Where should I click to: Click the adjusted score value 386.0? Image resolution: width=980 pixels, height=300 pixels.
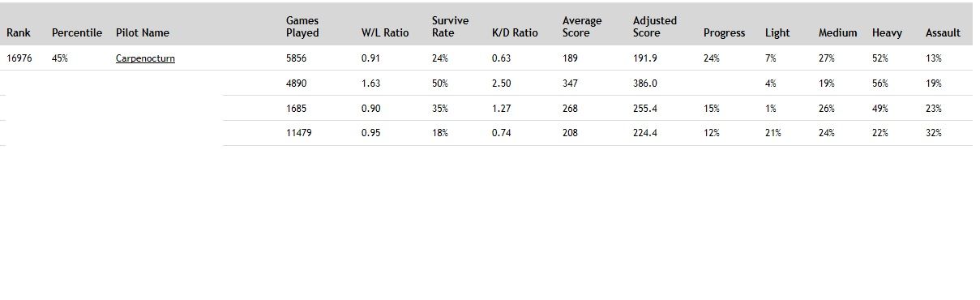tap(645, 84)
